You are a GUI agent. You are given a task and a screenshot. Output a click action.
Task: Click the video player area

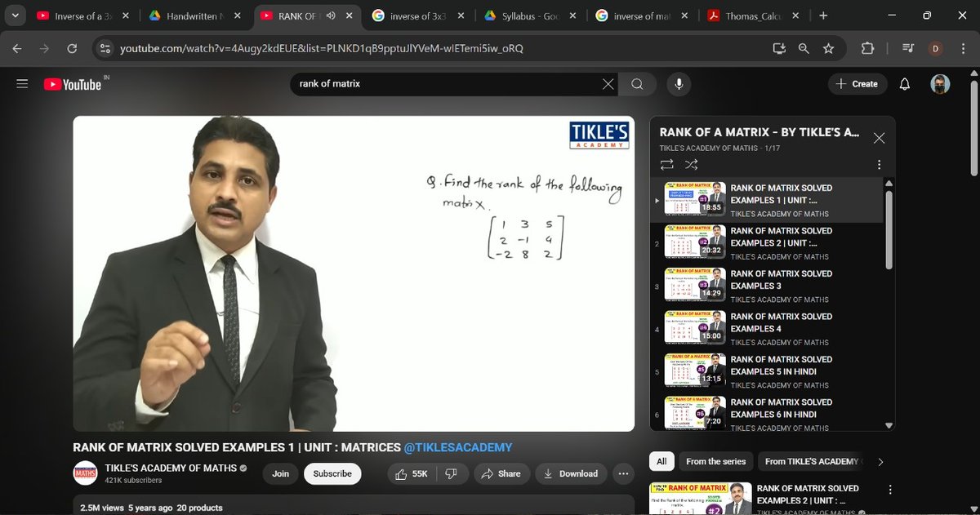click(354, 273)
